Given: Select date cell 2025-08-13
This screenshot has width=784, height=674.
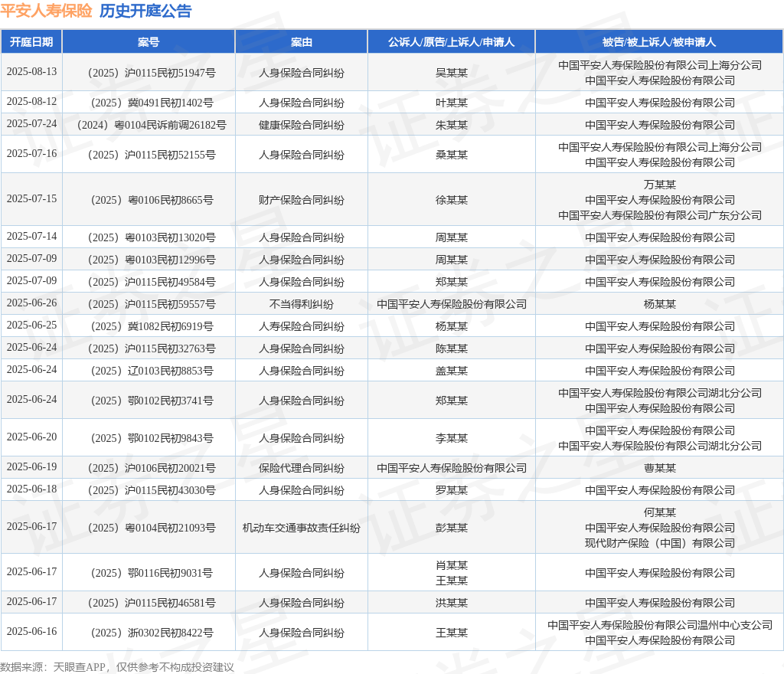Looking at the screenshot, I should point(31,72).
